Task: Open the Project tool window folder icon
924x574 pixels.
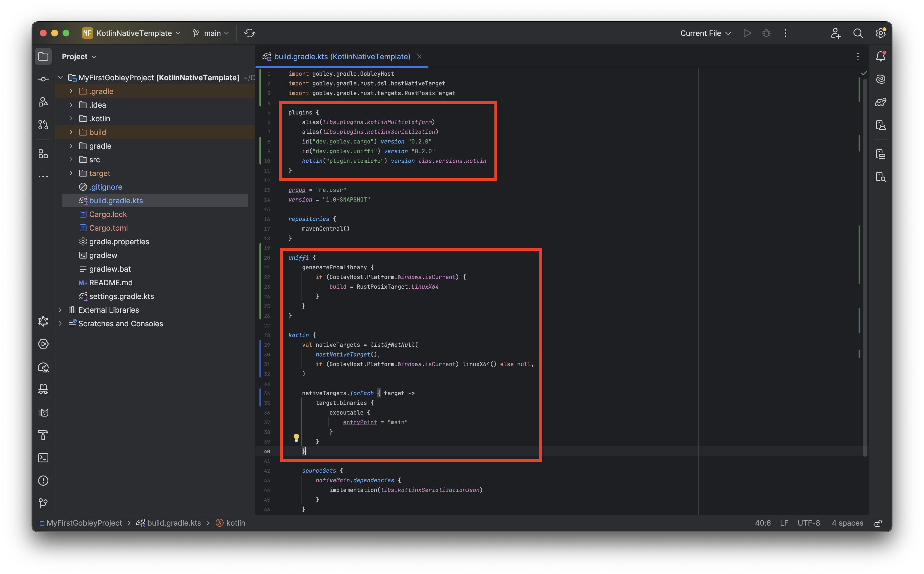Action: point(43,57)
